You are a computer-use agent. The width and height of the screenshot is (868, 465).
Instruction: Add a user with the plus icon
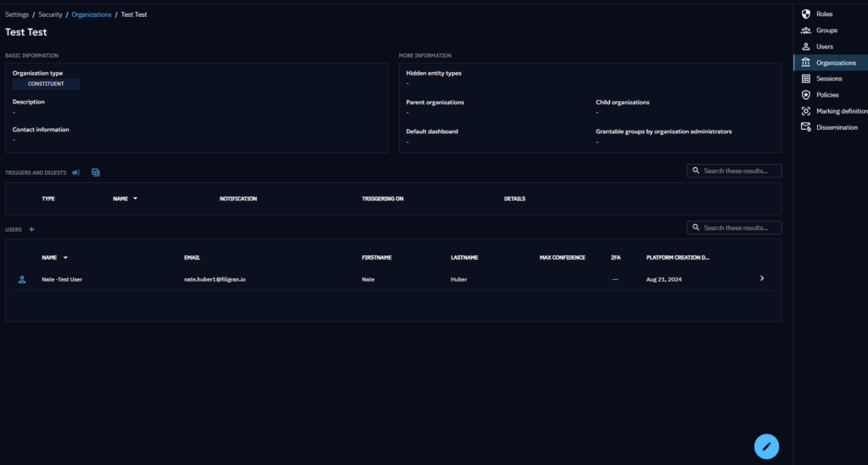click(x=32, y=229)
